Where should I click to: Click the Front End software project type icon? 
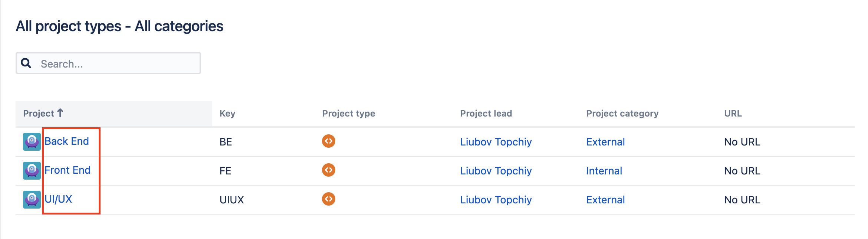[329, 170]
